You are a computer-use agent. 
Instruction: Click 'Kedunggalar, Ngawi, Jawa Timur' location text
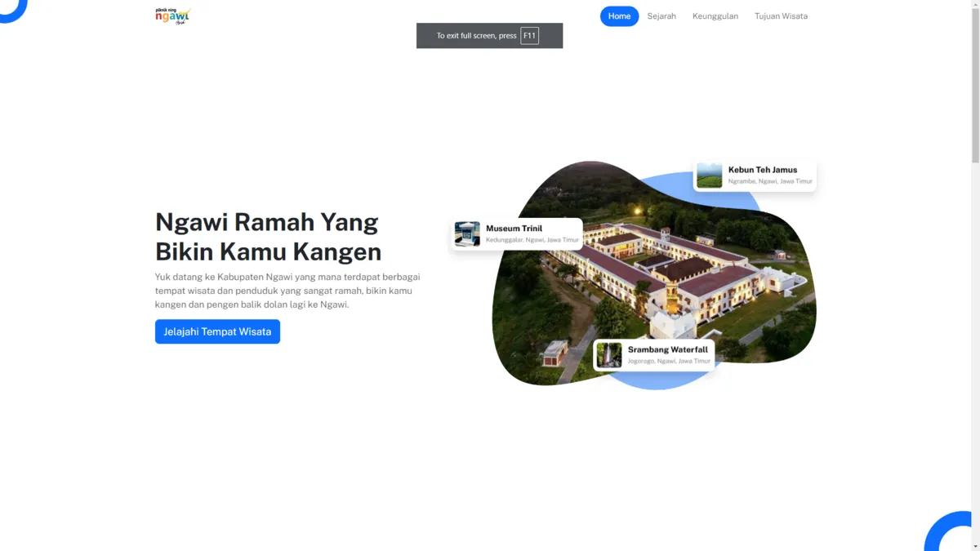pyautogui.click(x=532, y=240)
